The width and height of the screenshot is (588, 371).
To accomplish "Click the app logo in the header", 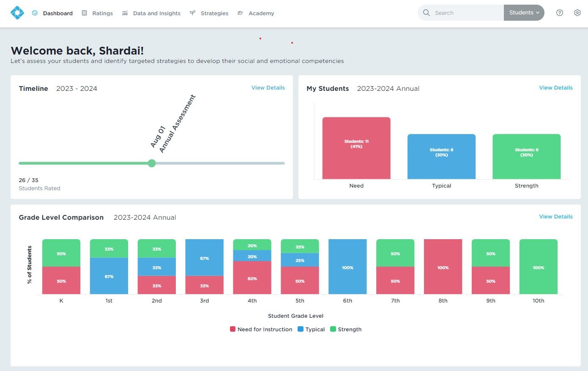I will coord(17,13).
